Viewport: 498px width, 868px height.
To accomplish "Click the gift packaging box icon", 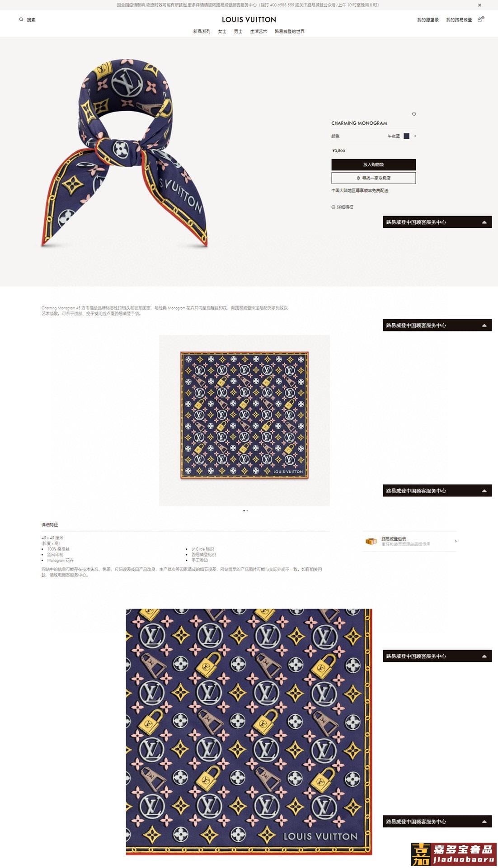I will (371, 541).
